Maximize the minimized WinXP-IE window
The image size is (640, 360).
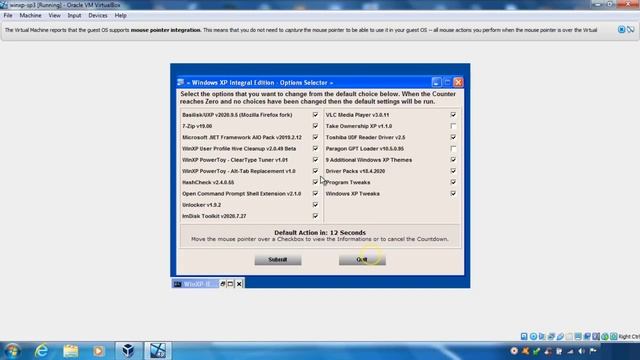tap(230, 284)
